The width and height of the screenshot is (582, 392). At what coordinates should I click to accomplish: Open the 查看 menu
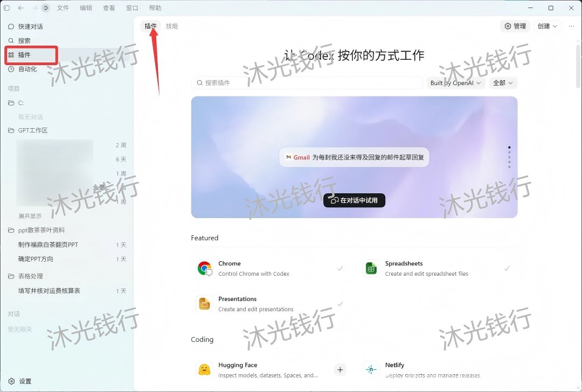click(x=109, y=8)
